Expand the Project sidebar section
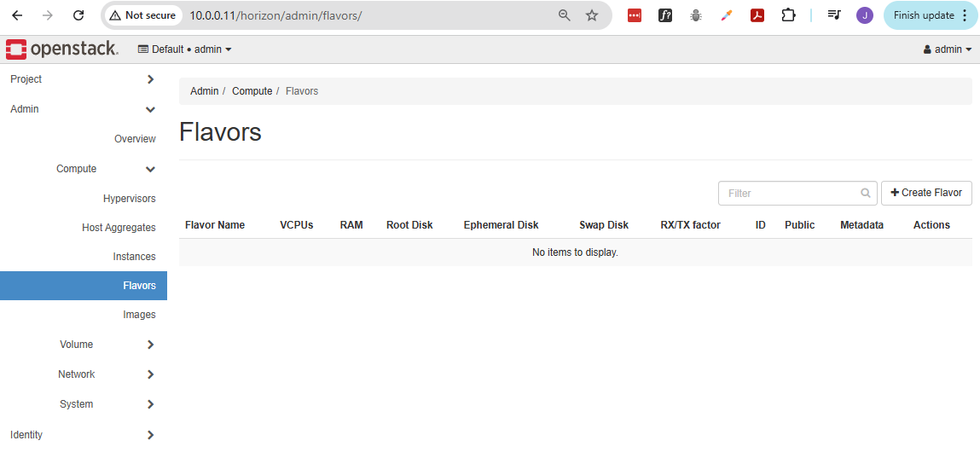Viewport: 980px width, 458px height. [83, 79]
